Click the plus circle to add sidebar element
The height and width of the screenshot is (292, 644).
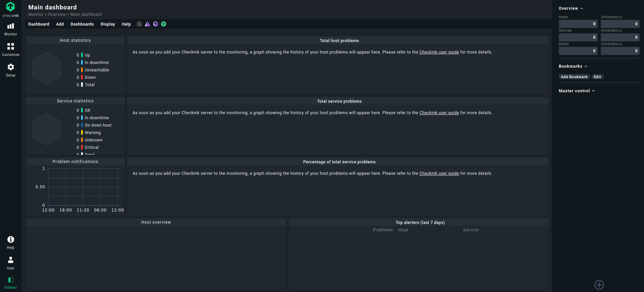tap(599, 285)
